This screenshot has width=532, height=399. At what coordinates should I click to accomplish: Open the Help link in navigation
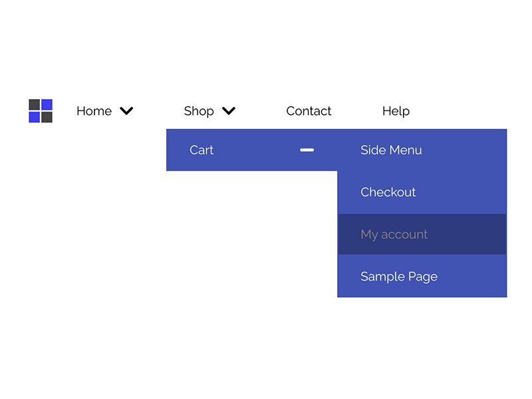tap(396, 111)
